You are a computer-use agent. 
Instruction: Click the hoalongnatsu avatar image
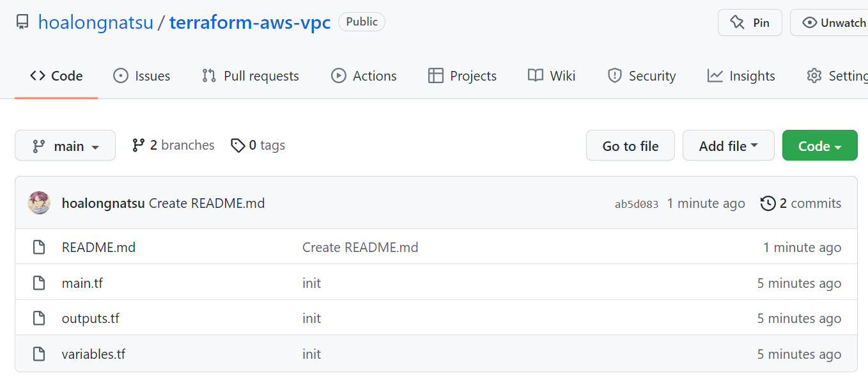click(39, 203)
